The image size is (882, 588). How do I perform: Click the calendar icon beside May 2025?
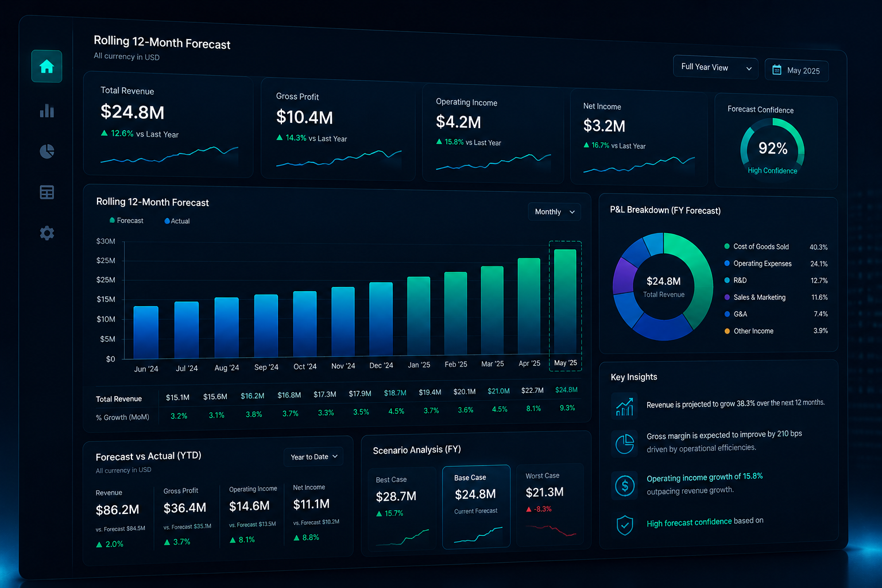click(x=777, y=70)
